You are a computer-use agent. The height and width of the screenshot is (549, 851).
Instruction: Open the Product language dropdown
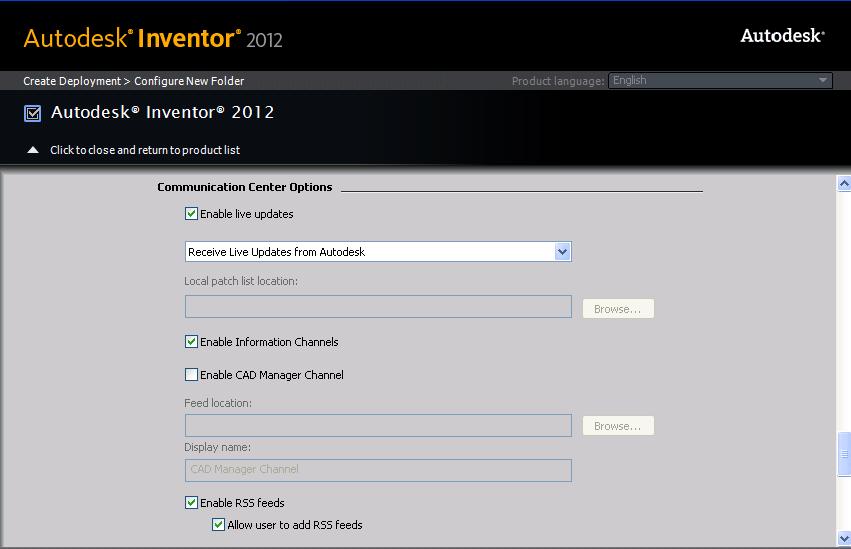(720, 80)
